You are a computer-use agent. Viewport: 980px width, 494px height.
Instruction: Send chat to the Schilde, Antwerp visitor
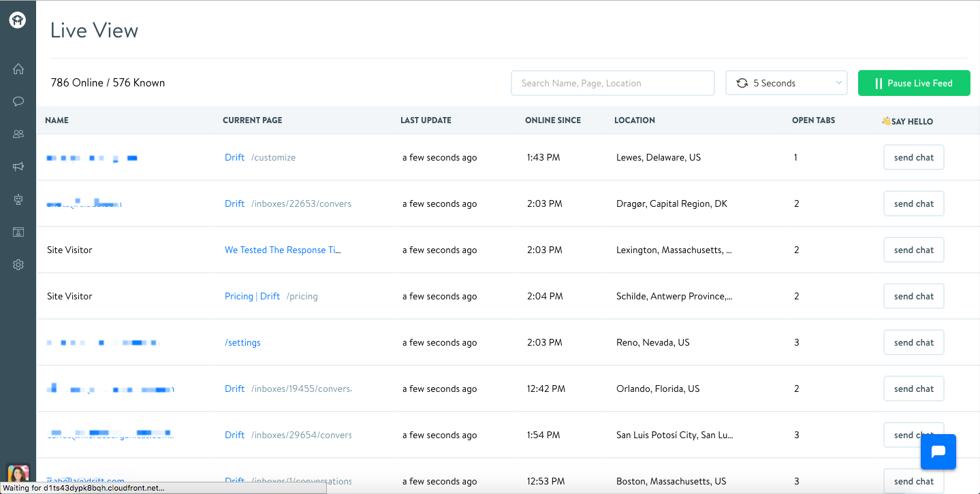[914, 296]
